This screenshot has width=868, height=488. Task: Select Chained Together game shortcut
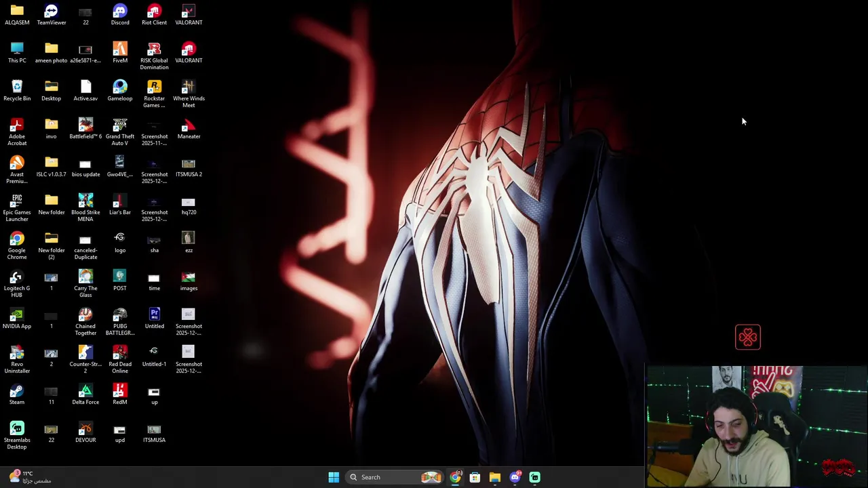pyautogui.click(x=85, y=322)
